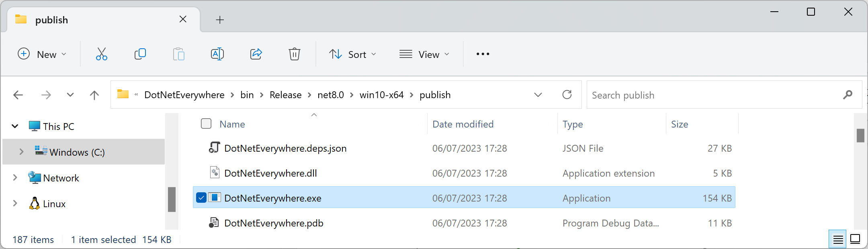
Task: Click the navigation pane scrollbar thumb
Action: 172,199
